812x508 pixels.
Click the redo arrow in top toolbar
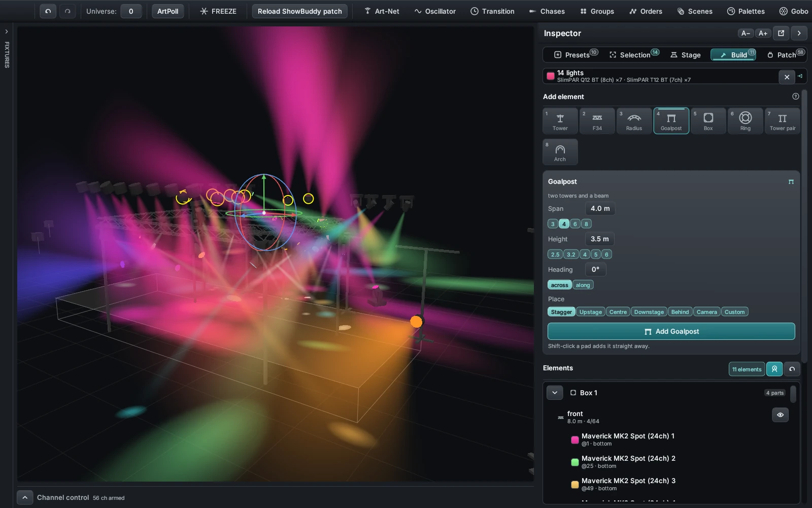(x=67, y=11)
